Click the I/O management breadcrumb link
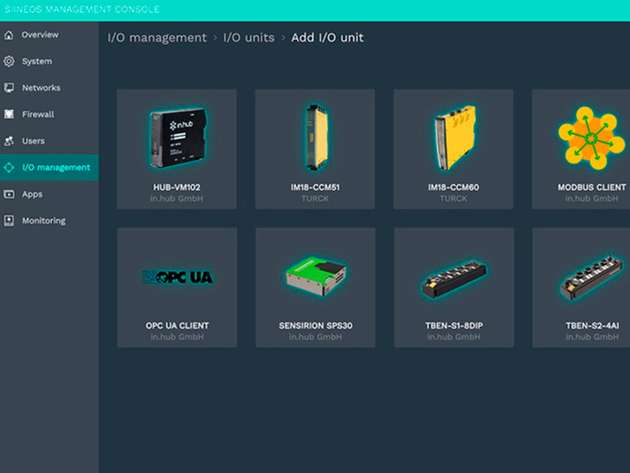Image resolution: width=630 pixels, height=473 pixels. (x=157, y=38)
